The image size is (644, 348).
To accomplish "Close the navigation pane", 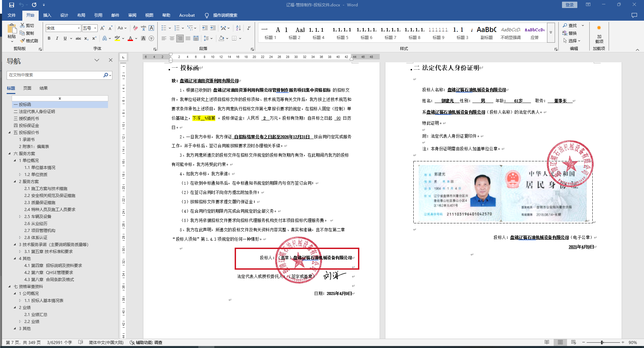I will 111,60.
